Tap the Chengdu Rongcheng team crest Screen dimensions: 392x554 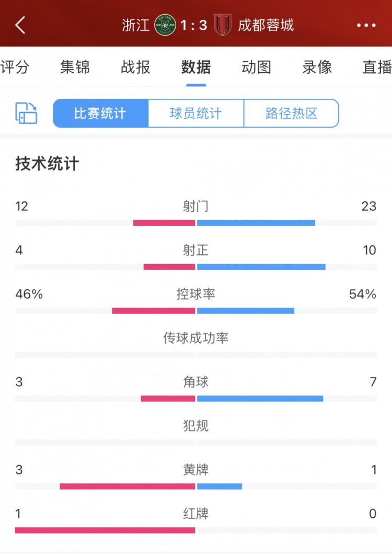pos(223,25)
